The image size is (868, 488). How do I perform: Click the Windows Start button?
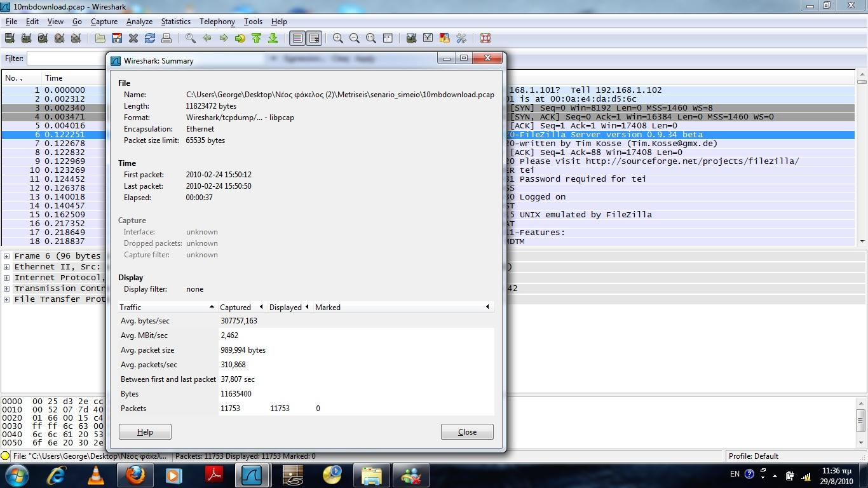[x=17, y=475]
